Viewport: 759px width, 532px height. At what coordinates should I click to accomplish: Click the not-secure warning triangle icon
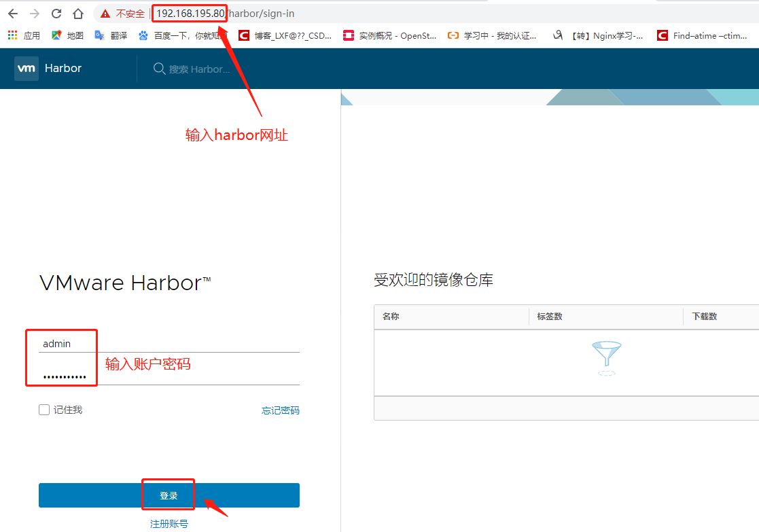(105, 14)
